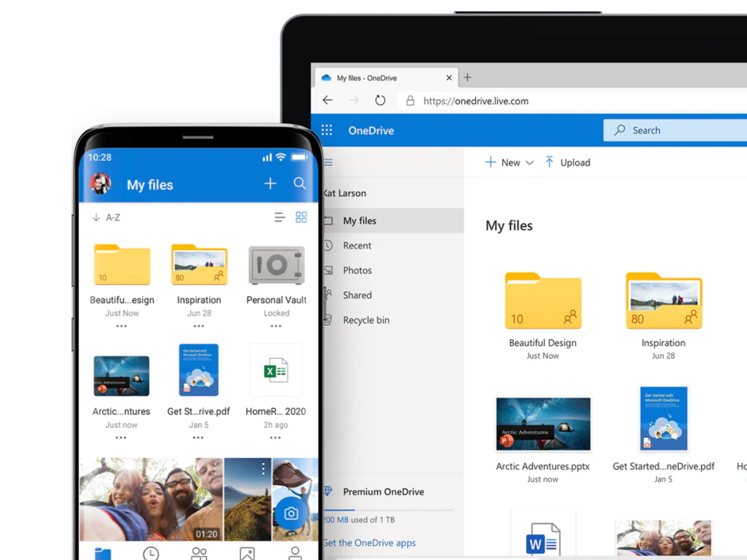Open more options under Personal Vault

tap(276, 326)
